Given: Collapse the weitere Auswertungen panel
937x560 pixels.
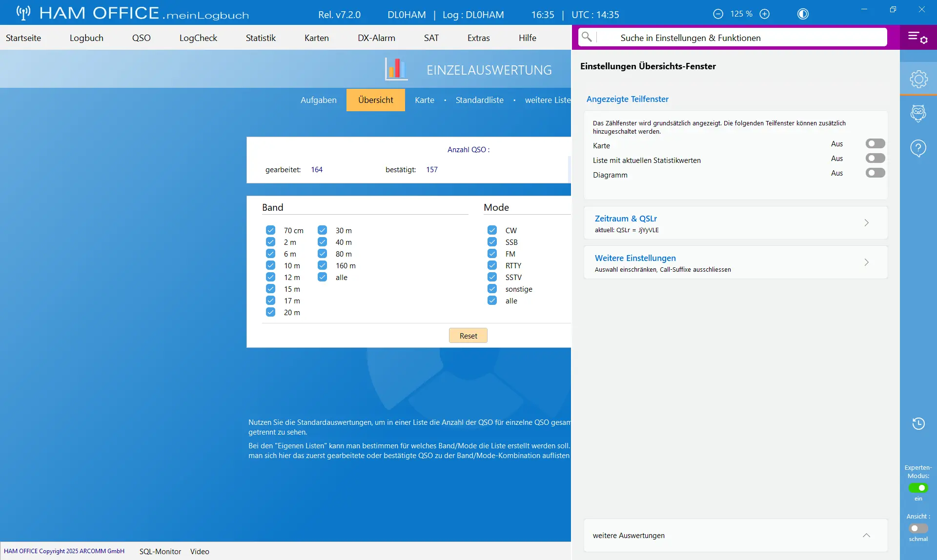Looking at the screenshot, I should tap(866, 535).
